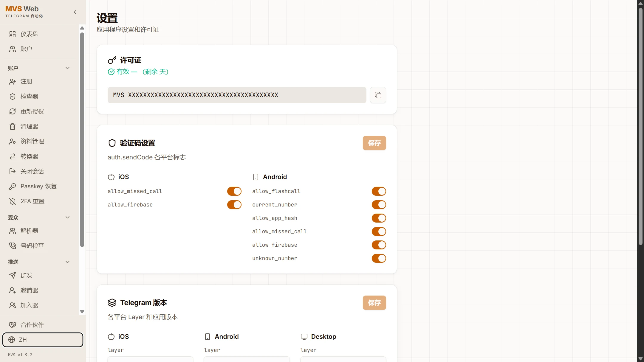Save the Telegram 版本 settings

[x=374, y=303]
